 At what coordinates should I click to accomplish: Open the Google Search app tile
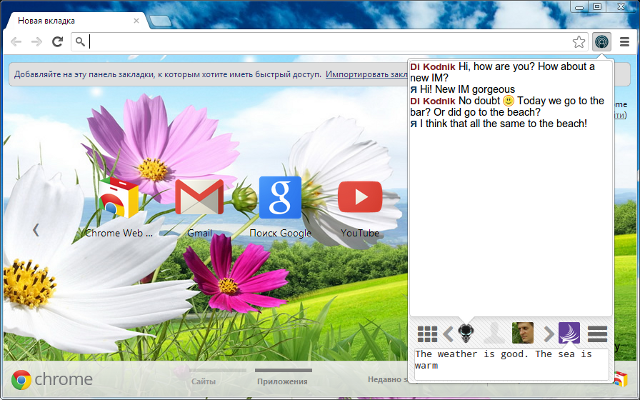pos(280,198)
